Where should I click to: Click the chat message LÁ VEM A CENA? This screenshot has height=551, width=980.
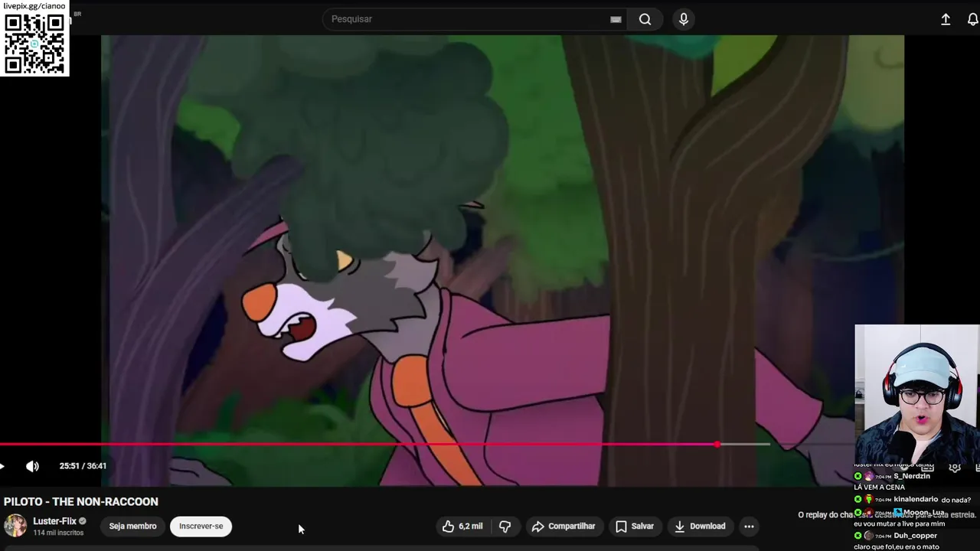coord(879,487)
